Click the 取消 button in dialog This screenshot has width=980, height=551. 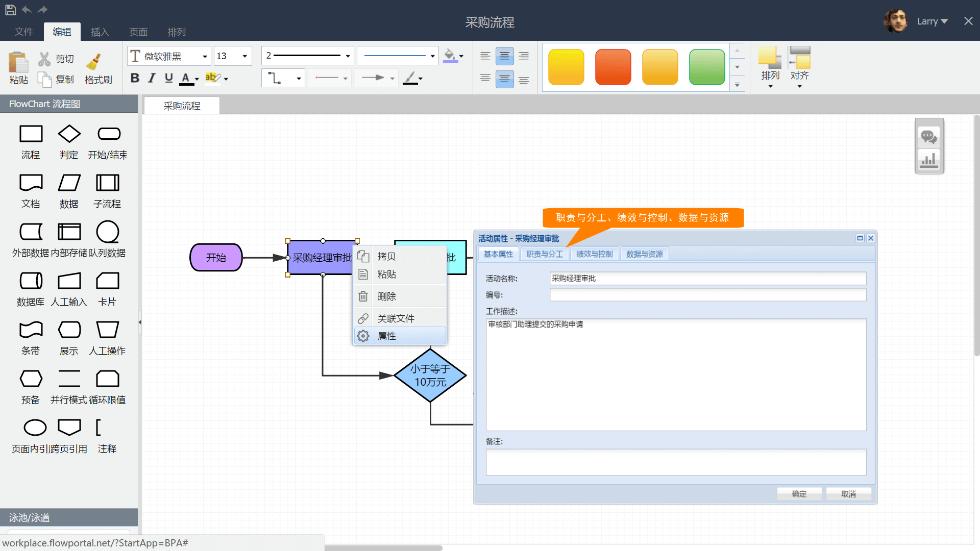[848, 494]
